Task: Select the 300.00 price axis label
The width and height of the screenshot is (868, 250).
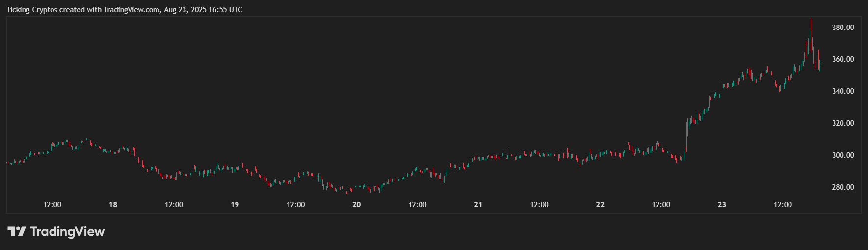Action: (842, 155)
